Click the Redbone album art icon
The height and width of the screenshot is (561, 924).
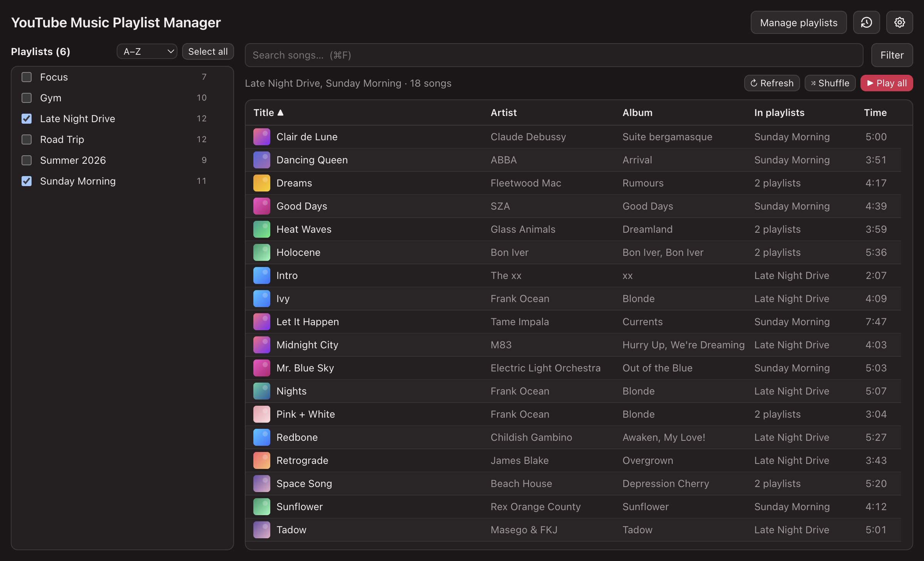tap(262, 437)
